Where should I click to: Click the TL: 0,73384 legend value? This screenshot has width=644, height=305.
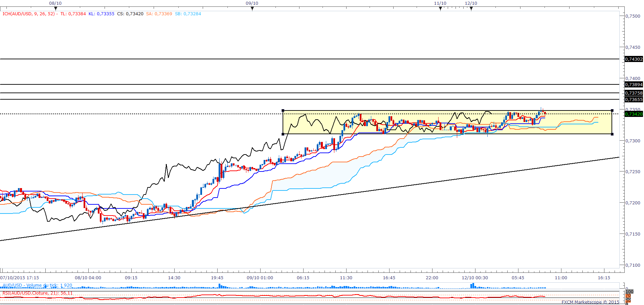(x=73, y=14)
